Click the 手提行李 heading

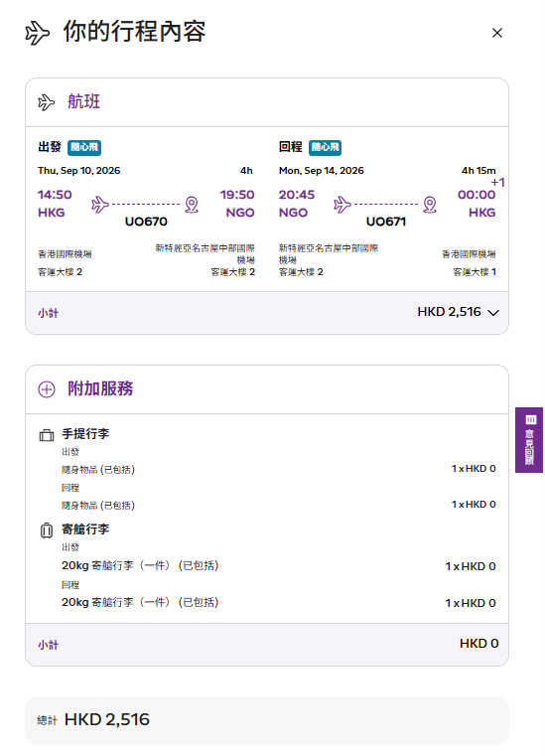click(85, 433)
